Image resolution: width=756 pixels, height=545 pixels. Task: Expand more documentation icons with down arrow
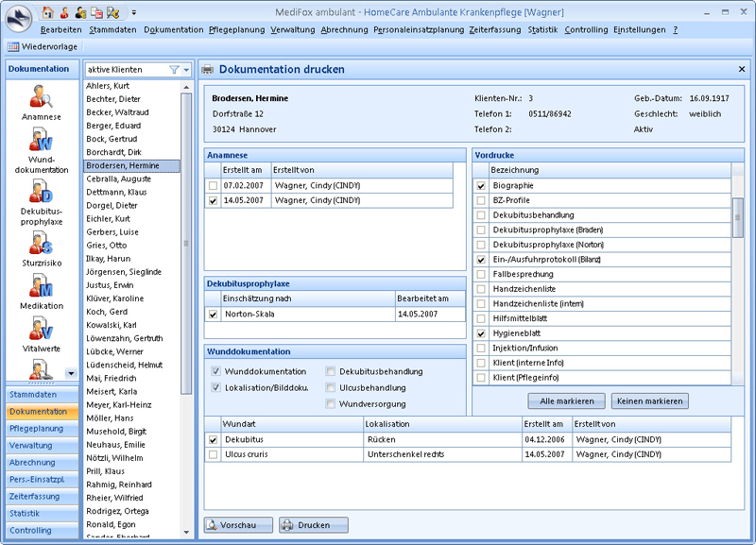pos(69,374)
